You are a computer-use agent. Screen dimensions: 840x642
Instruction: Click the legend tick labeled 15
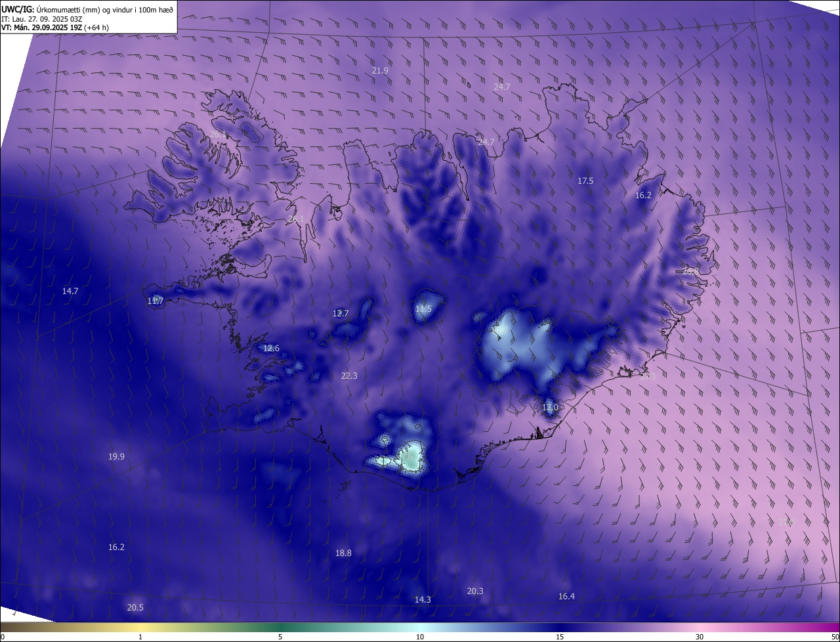pos(560,637)
